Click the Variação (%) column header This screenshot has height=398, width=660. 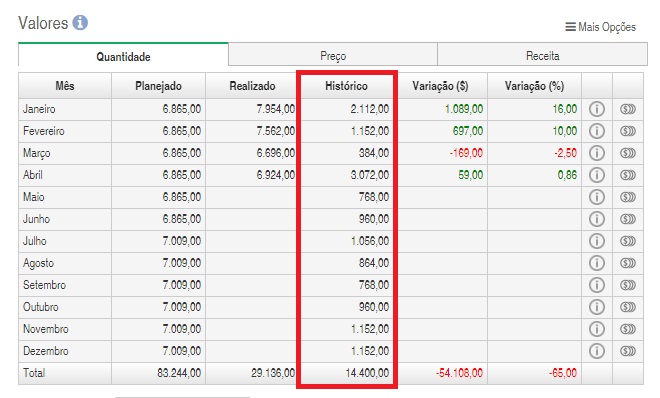(x=534, y=86)
